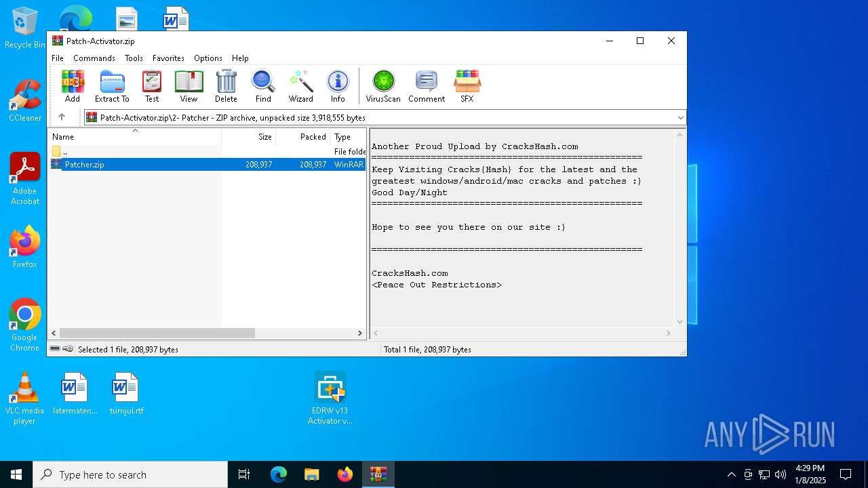Viewport: 868px width, 488px height.
Task: Launch the Wizard tool
Action: coord(300,86)
